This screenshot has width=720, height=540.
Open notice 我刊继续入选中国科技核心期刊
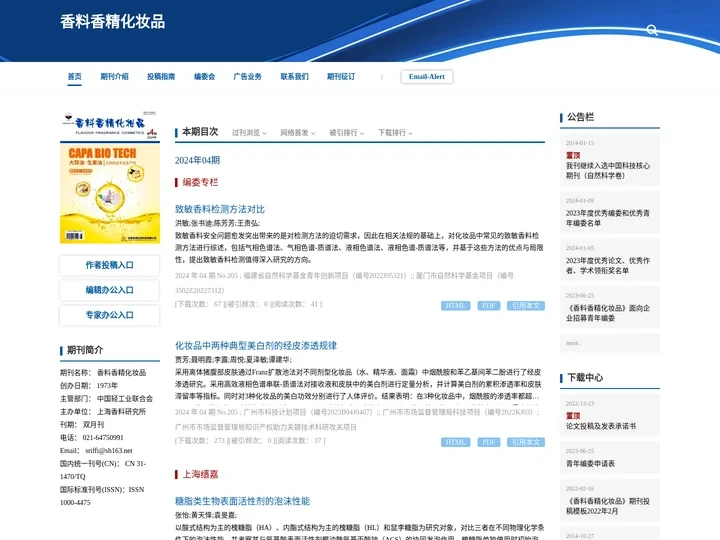point(608,170)
